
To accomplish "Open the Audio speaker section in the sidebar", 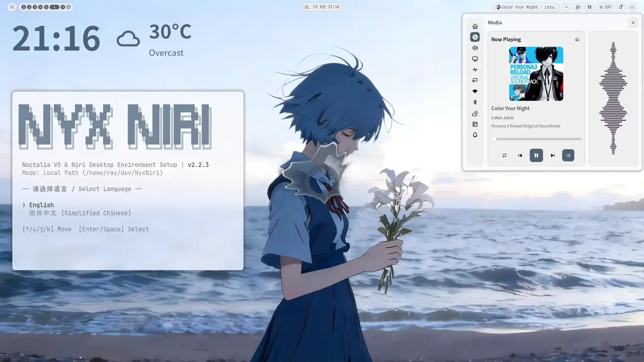I will click(475, 48).
